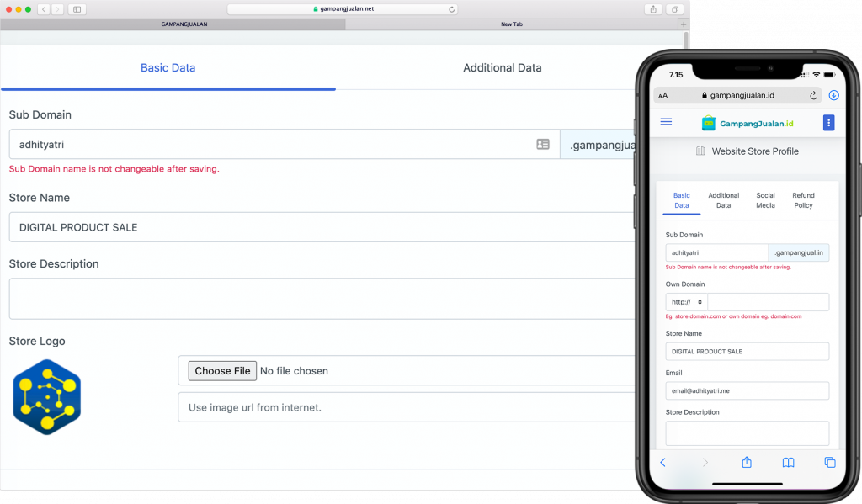Viewport: 862px width, 504px height.
Task: Switch to desktop Additional Data tab
Action: pos(502,68)
